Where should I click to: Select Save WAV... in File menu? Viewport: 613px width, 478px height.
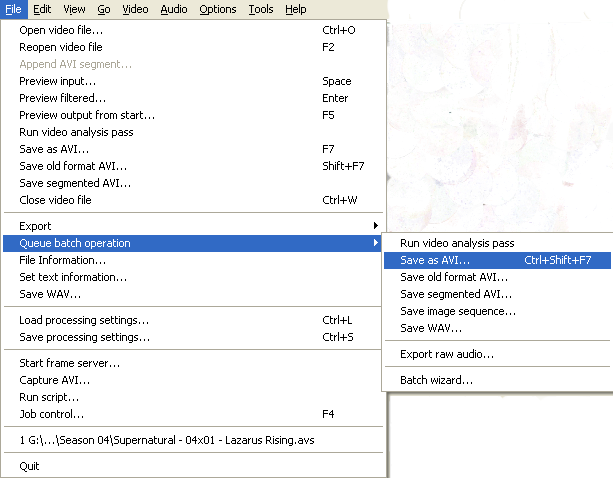point(192,294)
